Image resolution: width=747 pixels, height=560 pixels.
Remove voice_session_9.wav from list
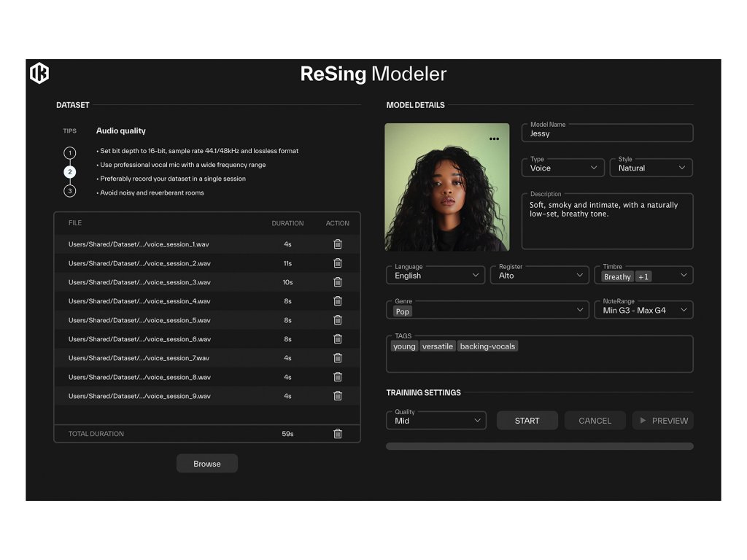tap(338, 396)
